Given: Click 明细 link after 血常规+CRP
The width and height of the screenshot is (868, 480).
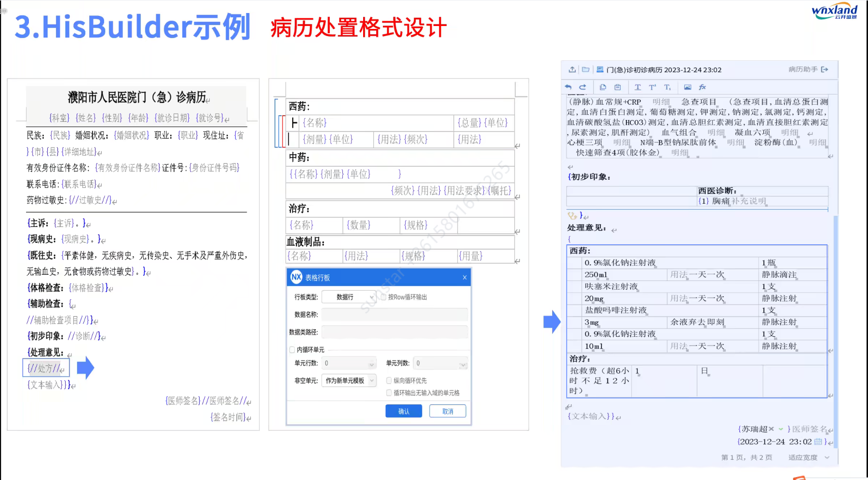Looking at the screenshot, I should [661, 102].
